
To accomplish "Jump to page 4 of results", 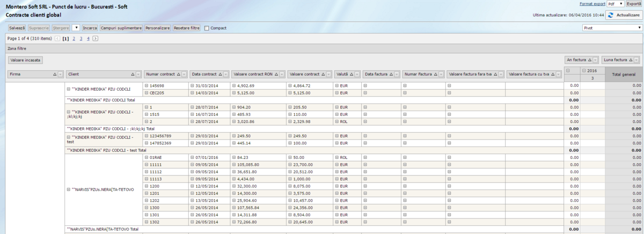I will [x=88, y=39].
